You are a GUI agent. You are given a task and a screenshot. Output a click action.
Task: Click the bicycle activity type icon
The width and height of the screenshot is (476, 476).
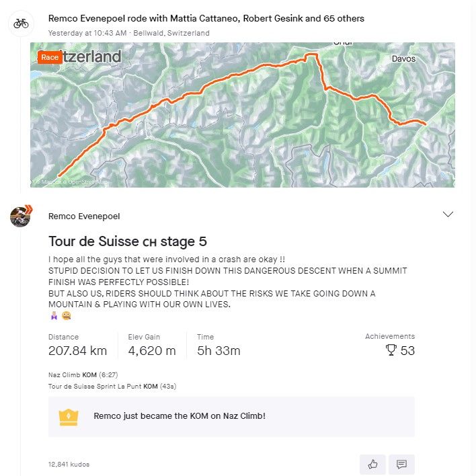point(22,24)
